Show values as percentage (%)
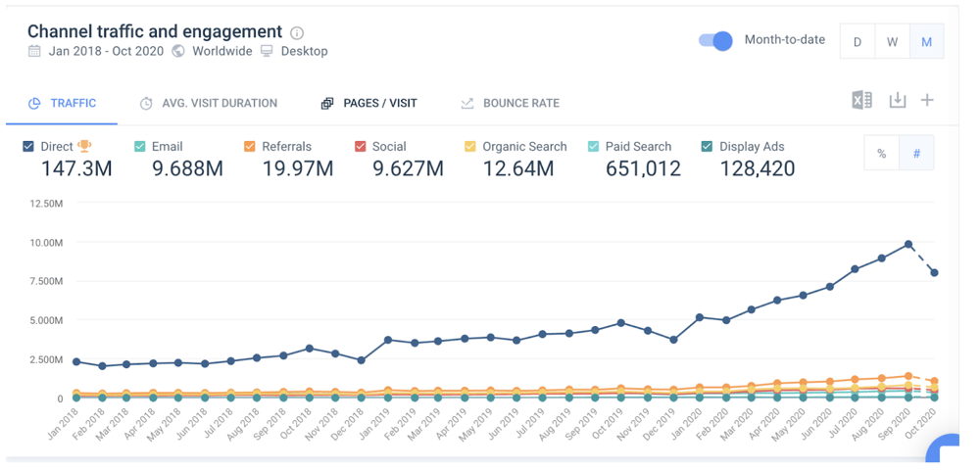 point(881,153)
